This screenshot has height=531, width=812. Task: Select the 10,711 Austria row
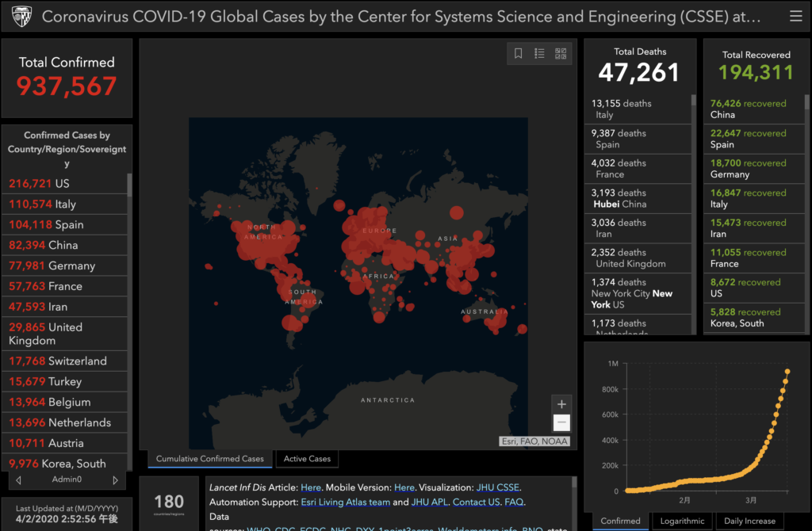[65, 443]
